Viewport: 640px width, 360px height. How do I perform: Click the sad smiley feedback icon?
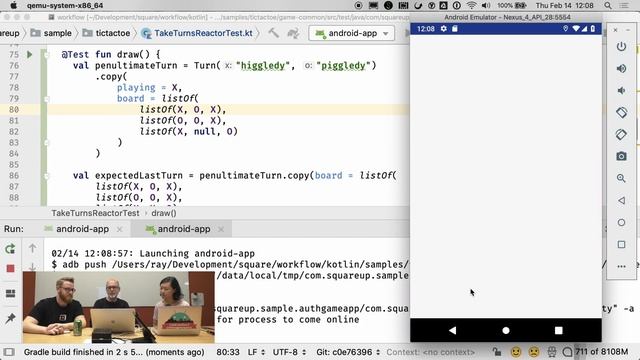[534, 352]
